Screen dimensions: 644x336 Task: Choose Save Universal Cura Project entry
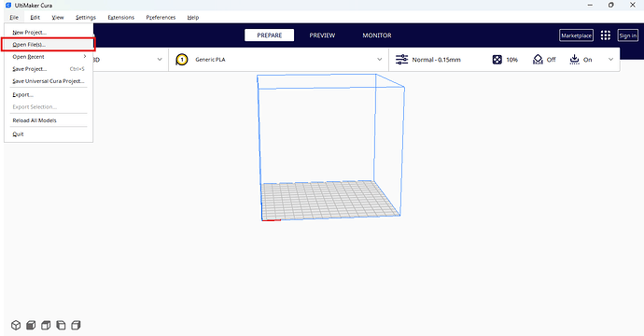click(49, 81)
